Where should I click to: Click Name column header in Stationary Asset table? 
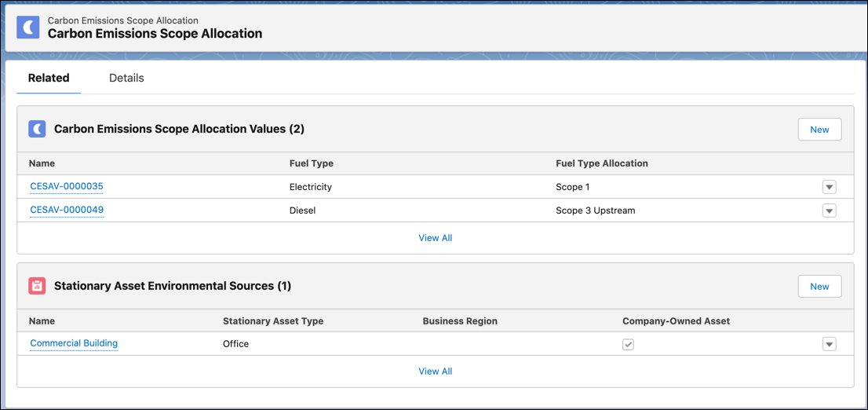click(x=42, y=320)
